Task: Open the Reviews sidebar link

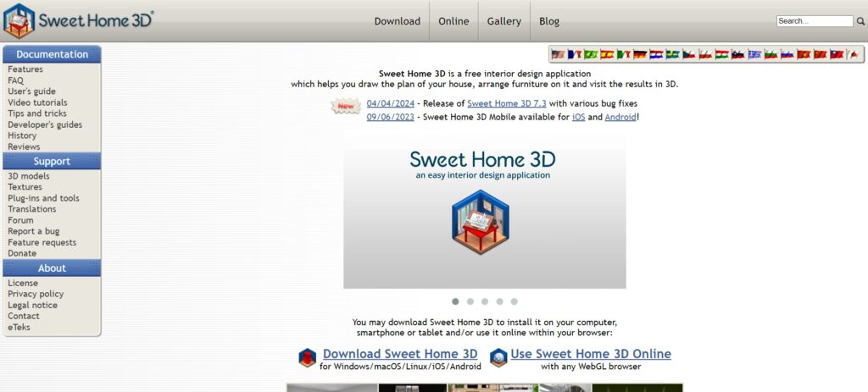Action: [24, 146]
